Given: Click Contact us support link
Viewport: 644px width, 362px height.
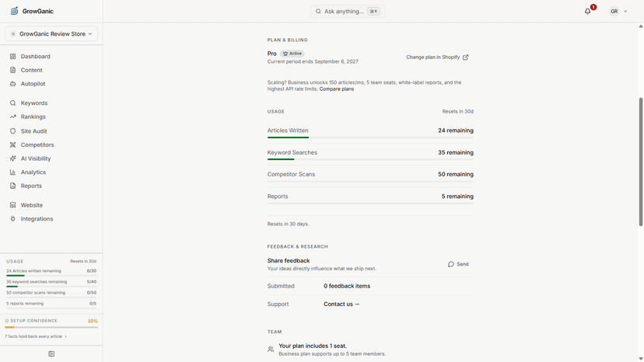Looking at the screenshot, I should click(341, 305).
